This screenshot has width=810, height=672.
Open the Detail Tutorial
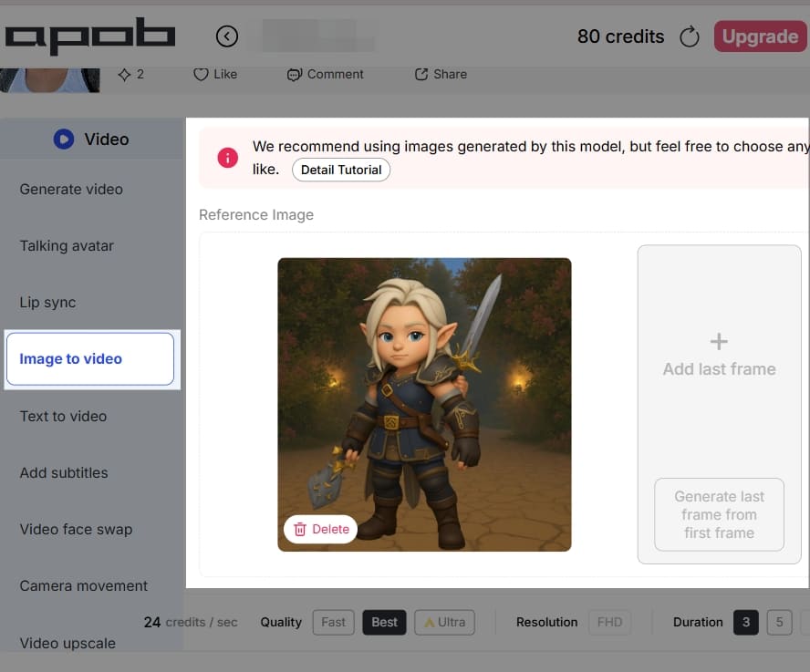click(x=340, y=170)
